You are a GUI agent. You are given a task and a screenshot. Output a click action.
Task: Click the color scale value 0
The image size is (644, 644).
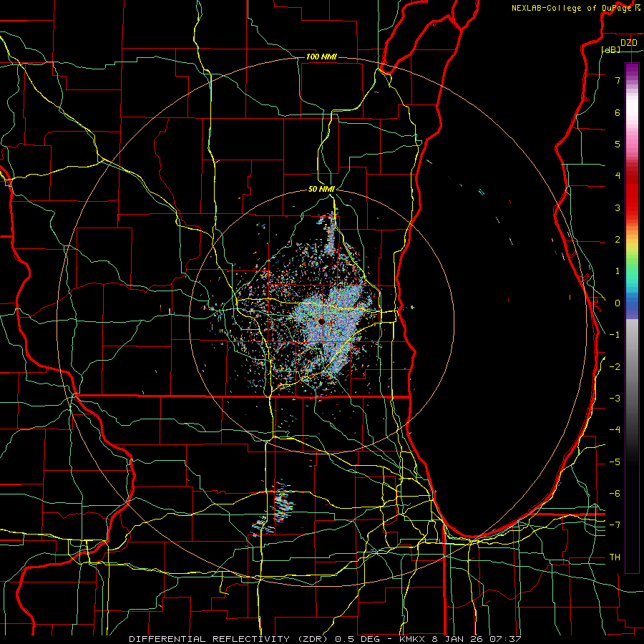pos(617,303)
